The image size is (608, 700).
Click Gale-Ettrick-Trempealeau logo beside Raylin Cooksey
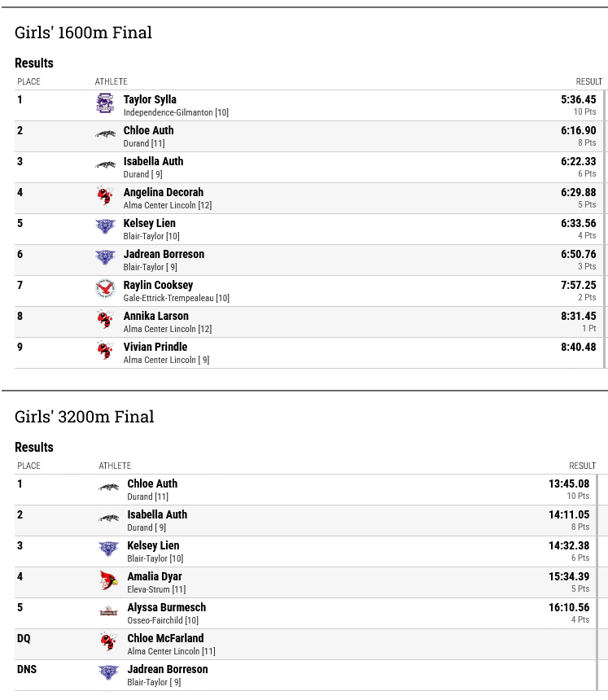tap(105, 288)
